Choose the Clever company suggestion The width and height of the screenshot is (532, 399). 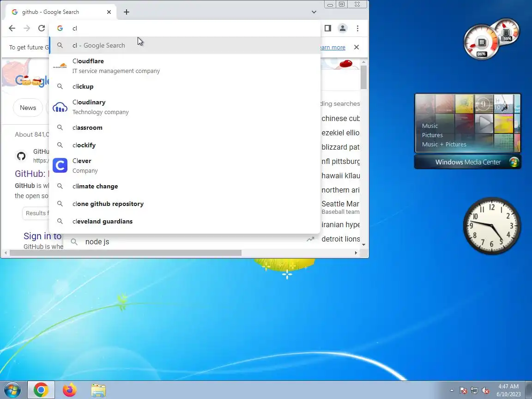coord(185,166)
